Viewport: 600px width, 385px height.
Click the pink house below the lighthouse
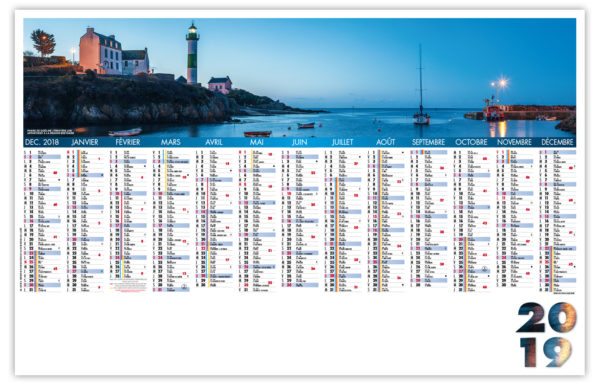coord(220,85)
